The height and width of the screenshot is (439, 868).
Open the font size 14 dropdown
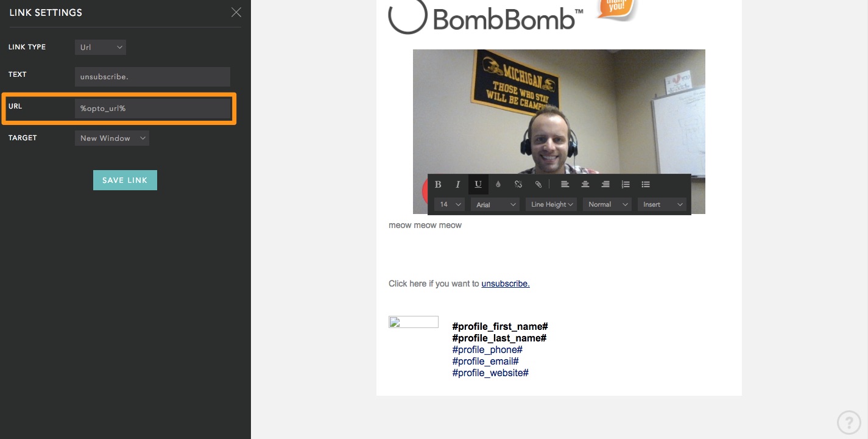(450, 205)
